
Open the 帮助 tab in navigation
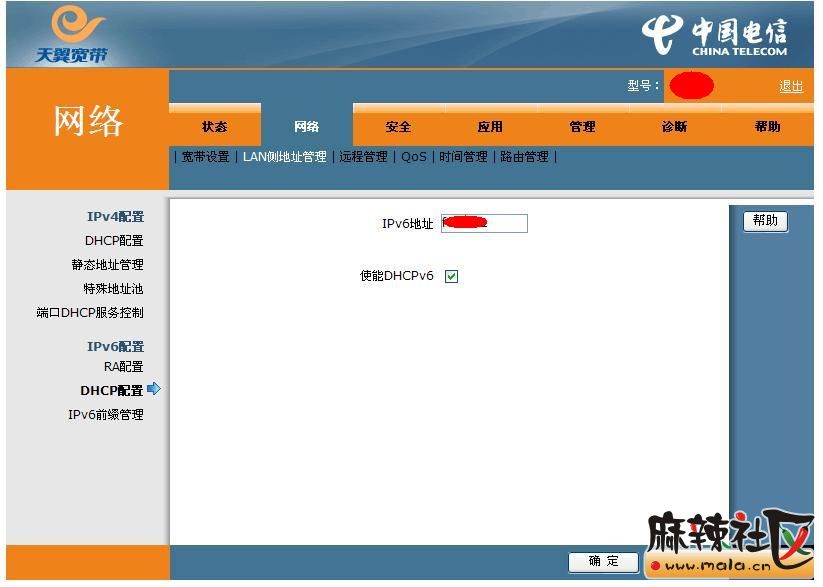[x=767, y=127]
